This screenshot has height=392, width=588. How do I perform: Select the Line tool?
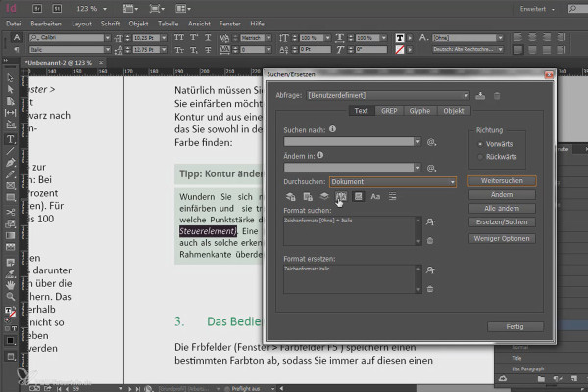[x=10, y=151]
